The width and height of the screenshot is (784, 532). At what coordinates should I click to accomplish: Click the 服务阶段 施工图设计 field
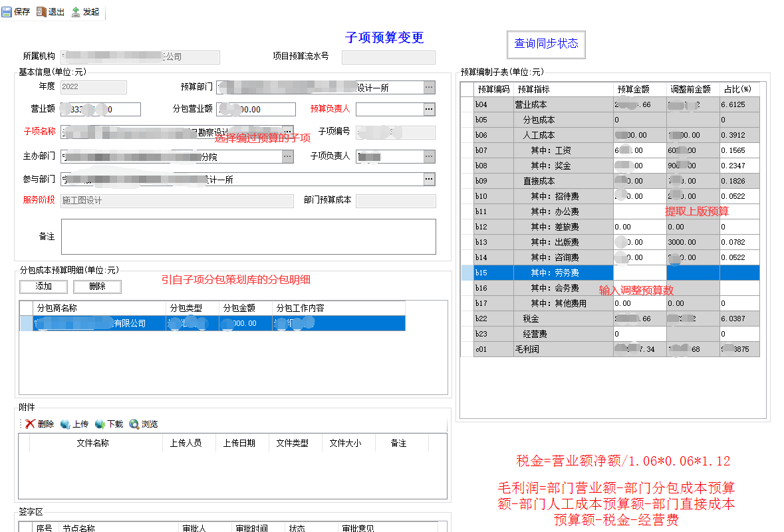point(177,201)
